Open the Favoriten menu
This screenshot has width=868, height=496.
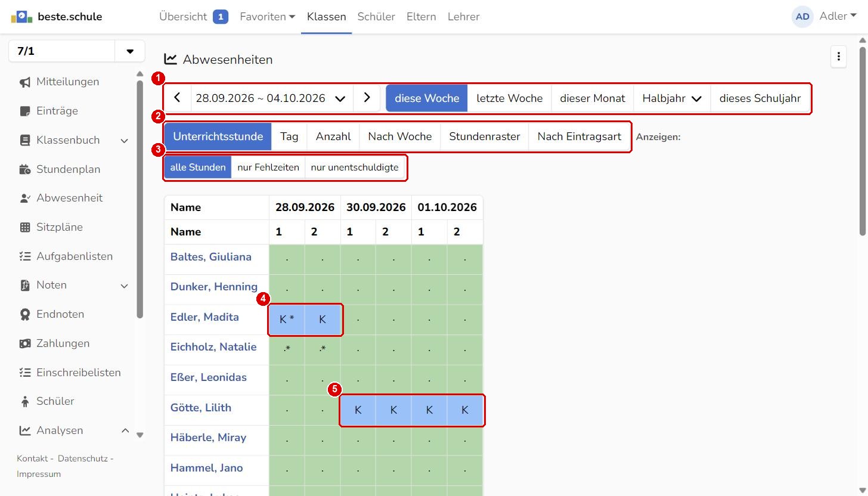pyautogui.click(x=268, y=17)
